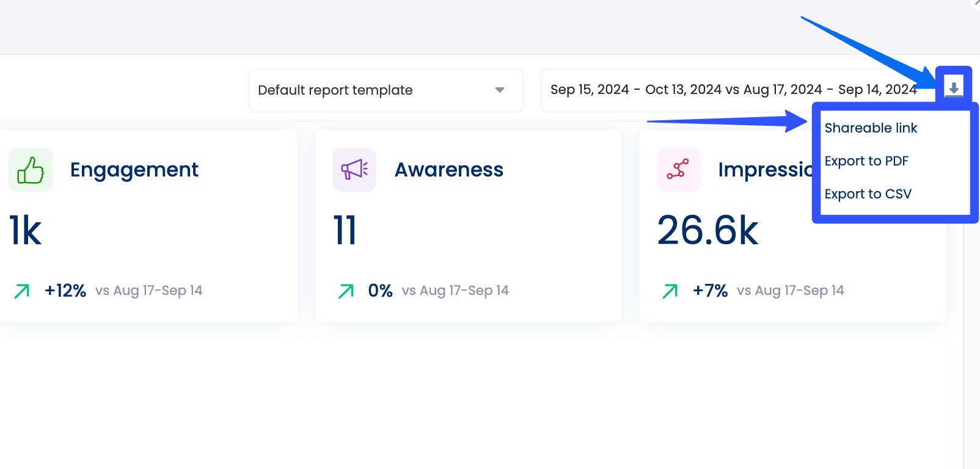Click the 1k Engagement value
The width and height of the screenshot is (980, 469).
coord(26,231)
